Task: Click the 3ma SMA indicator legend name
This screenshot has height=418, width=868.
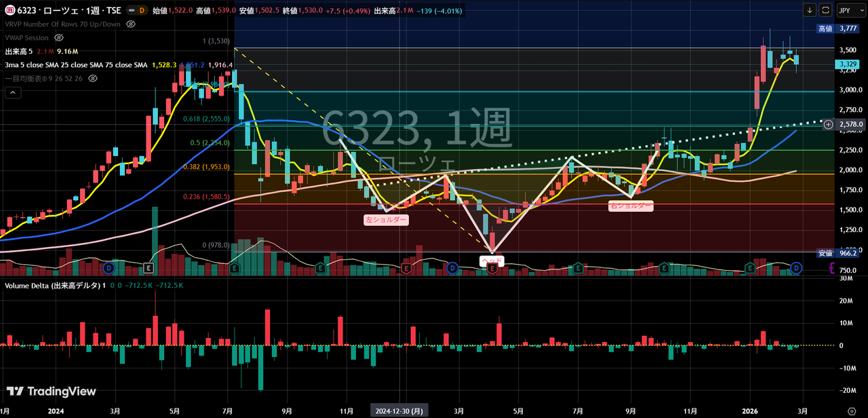Action: point(76,65)
